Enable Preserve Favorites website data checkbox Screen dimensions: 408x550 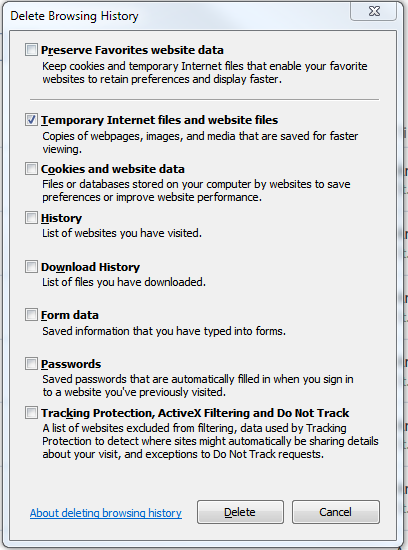pos(31,49)
